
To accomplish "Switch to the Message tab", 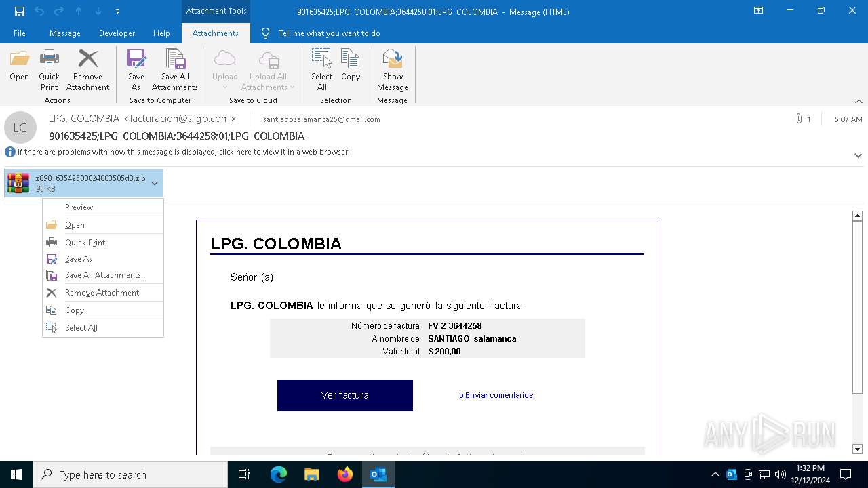I will click(x=65, y=33).
